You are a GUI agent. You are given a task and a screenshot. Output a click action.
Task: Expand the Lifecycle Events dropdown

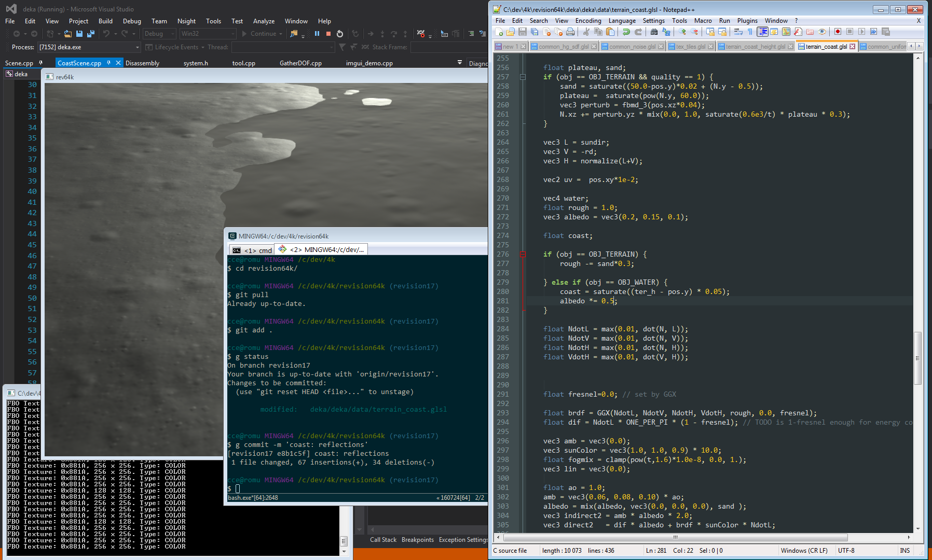click(x=202, y=47)
